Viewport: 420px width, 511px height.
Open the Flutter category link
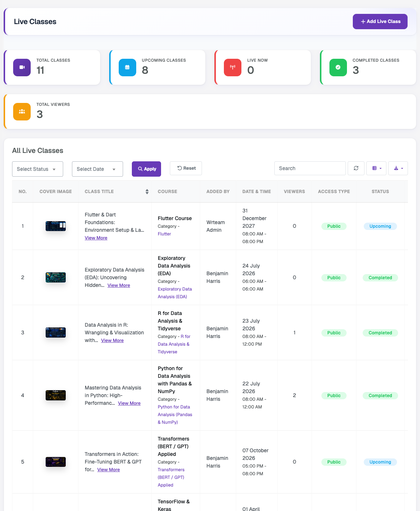pos(164,234)
